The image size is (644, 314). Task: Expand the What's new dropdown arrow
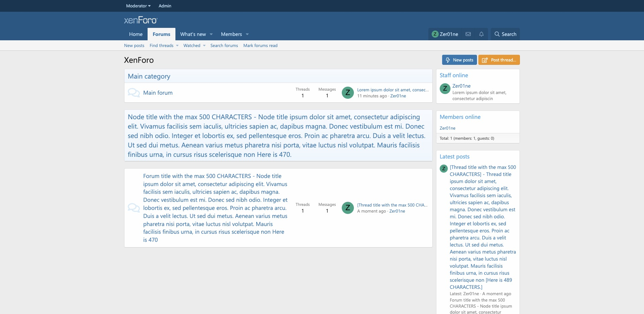tap(211, 34)
